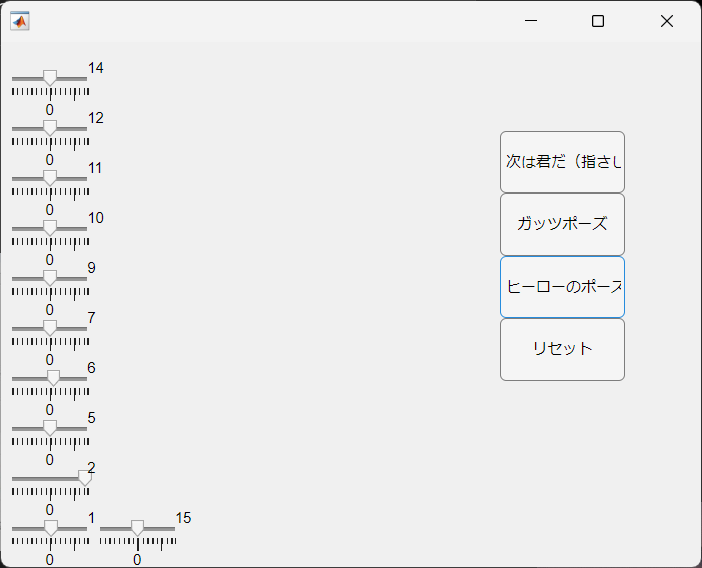The width and height of the screenshot is (702, 568).
Task: Click the thumb of slider 14
Action: (50, 78)
